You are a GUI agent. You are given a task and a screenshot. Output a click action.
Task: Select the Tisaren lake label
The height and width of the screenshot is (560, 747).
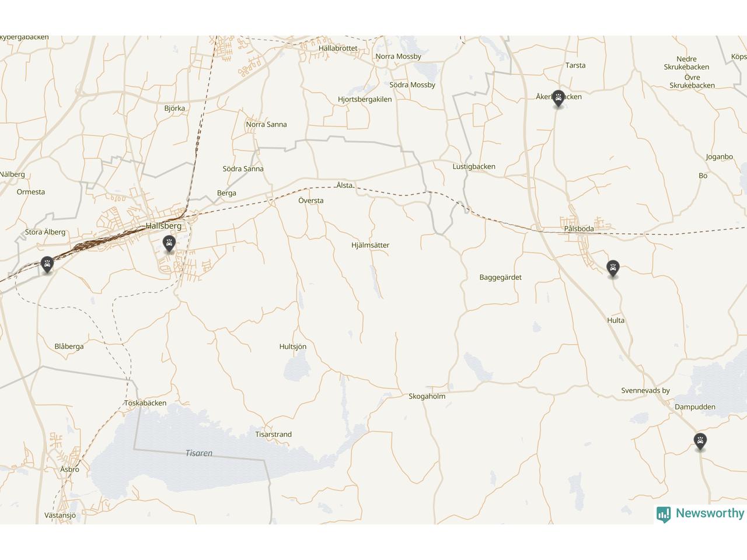click(x=199, y=453)
